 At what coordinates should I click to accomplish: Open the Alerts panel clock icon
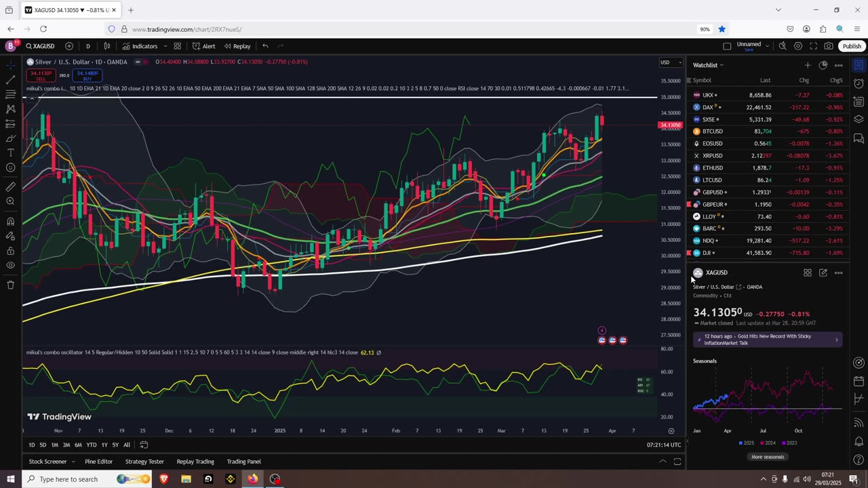(859, 84)
